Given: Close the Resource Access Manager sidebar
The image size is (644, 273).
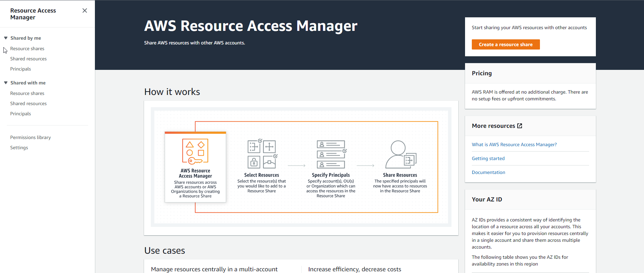Looking at the screenshot, I should click(85, 11).
